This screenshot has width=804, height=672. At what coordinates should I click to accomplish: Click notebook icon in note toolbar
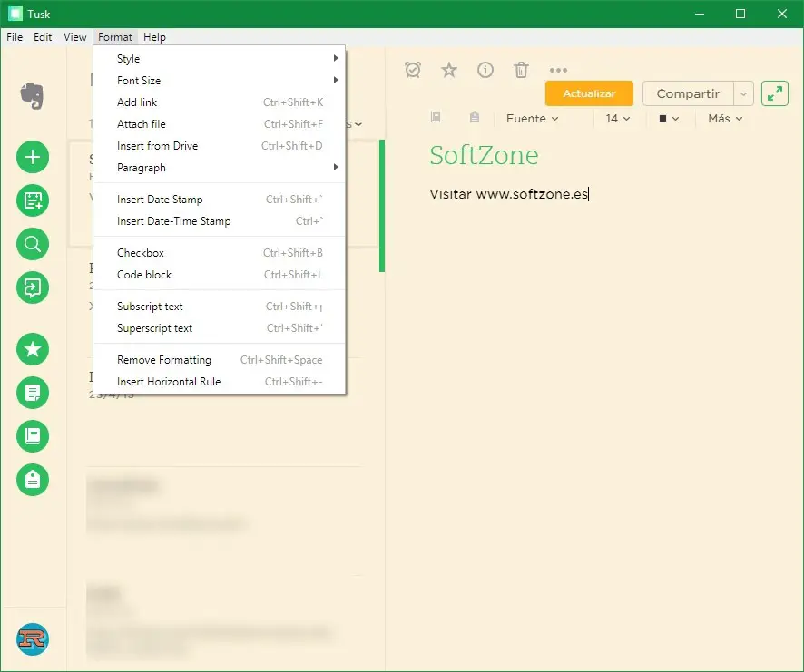(436, 117)
